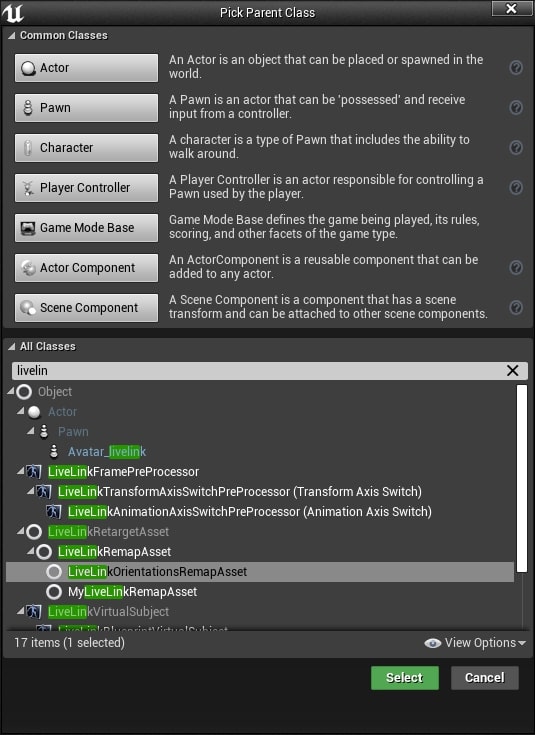Click the help icon next to Scene Component

(x=516, y=308)
